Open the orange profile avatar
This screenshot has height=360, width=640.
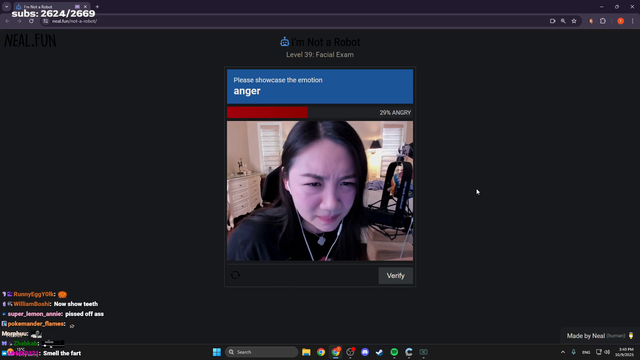[620, 21]
